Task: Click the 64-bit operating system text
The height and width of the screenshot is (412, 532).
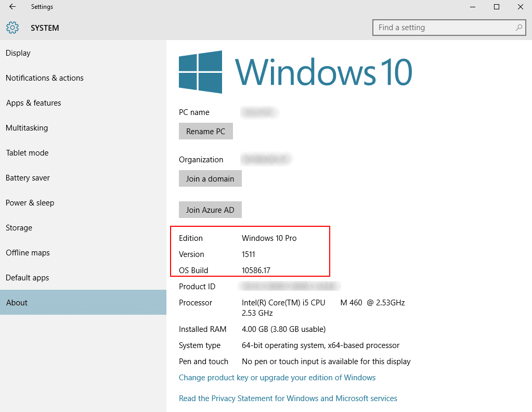Action: coord(320,345)
